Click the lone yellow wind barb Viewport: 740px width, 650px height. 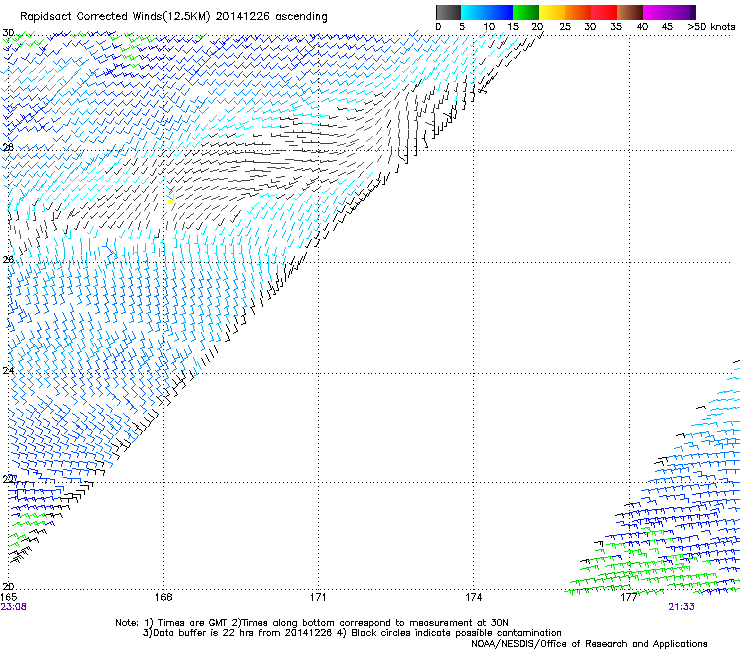coord(171,199)
